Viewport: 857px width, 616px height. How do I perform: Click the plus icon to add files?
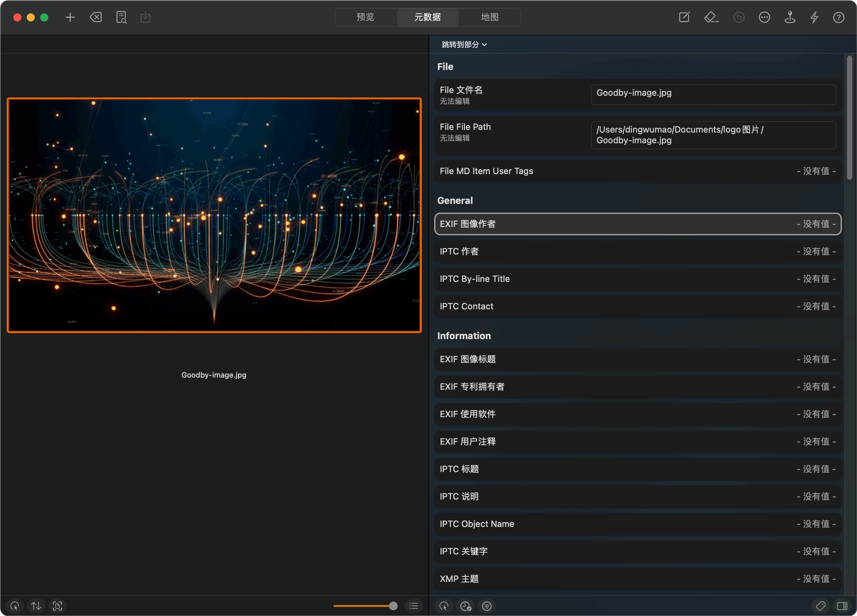point(70,17)
